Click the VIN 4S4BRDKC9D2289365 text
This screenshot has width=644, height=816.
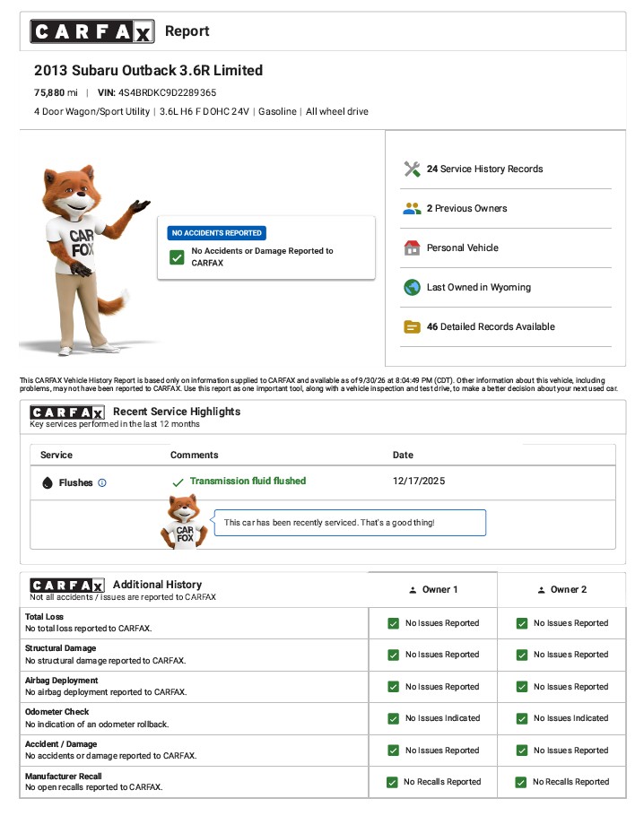coord(157,92)
